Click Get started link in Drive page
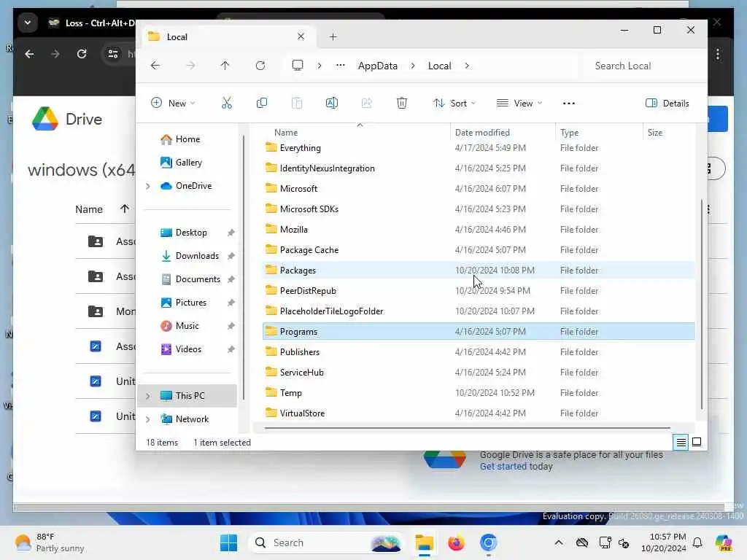Image resolution: width=747 pixels, height=560 pixels. point(503,467)
